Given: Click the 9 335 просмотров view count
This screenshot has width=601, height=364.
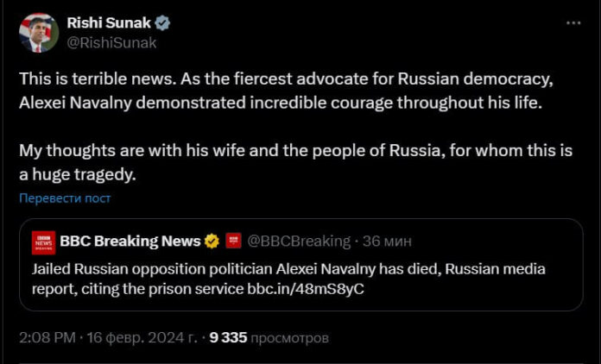Looking at the screenshot, I should pos(269,338).
